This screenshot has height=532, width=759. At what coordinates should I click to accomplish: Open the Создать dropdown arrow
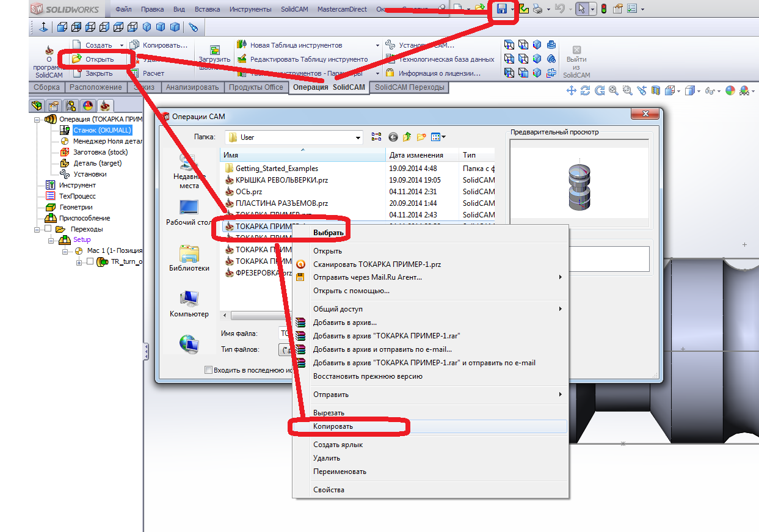122,45
